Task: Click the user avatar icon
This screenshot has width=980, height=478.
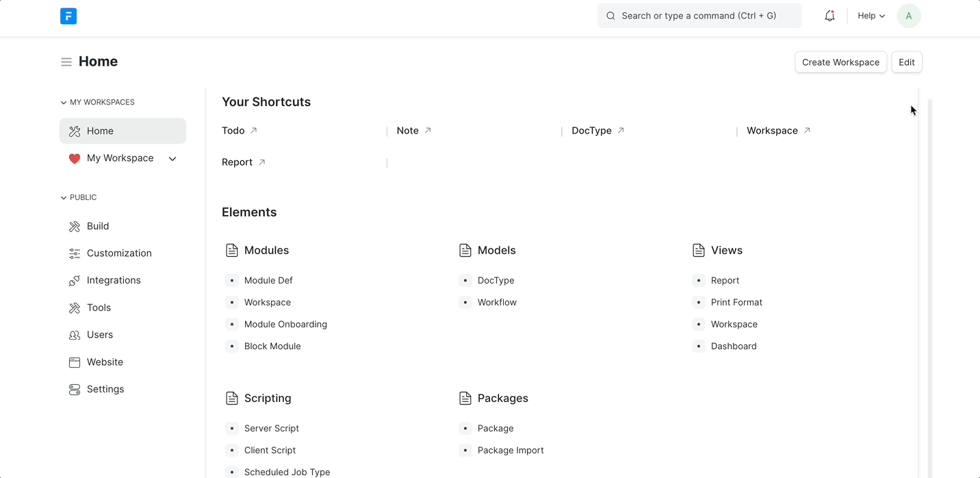Action: tap(909, 16)
